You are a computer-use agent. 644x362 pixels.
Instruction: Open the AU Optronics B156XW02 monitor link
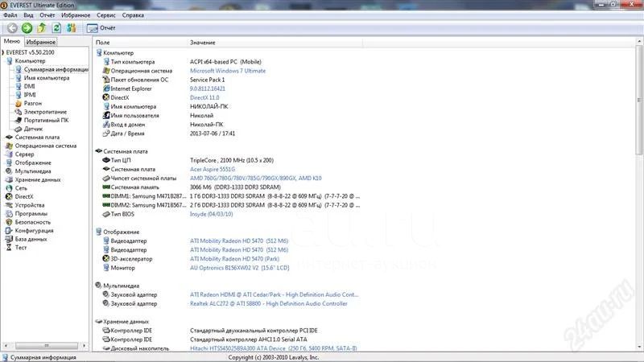coord(239,268)
